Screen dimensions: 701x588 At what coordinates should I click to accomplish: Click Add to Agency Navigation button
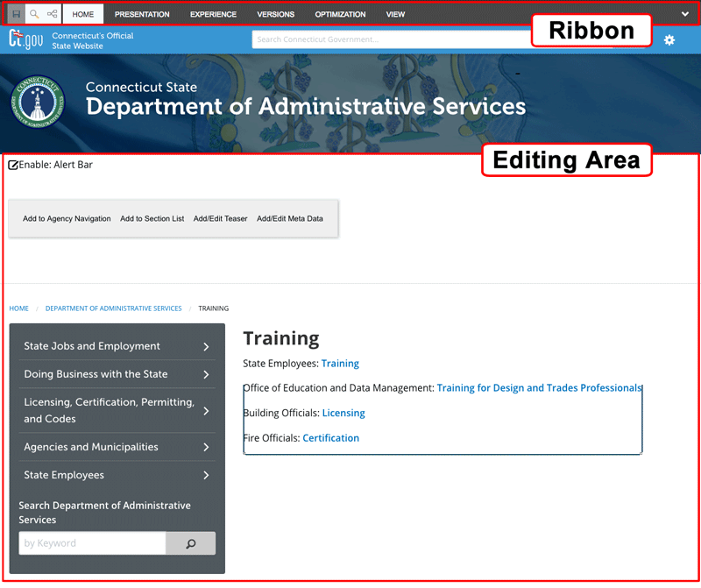tap(67, 219)
